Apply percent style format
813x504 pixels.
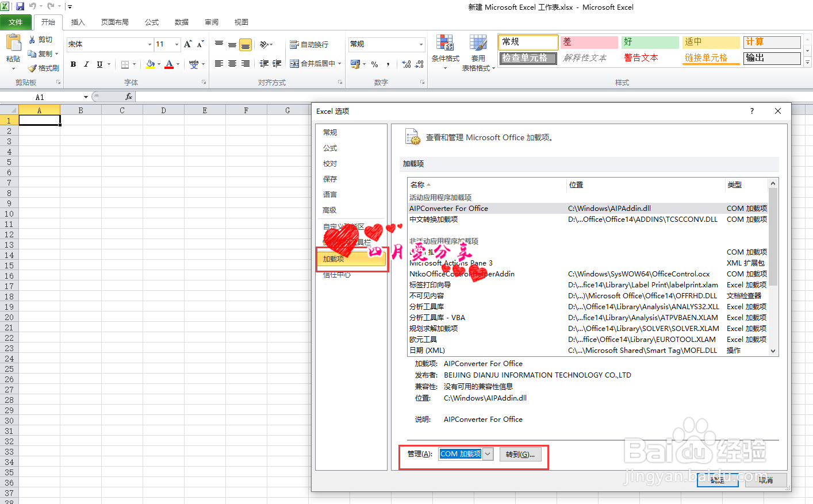[375, 64]
